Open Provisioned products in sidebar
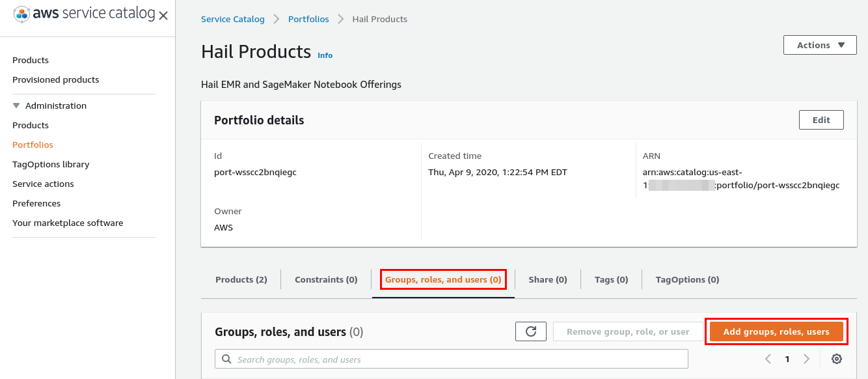The image size is (868, 379). (x=56, y=79)
